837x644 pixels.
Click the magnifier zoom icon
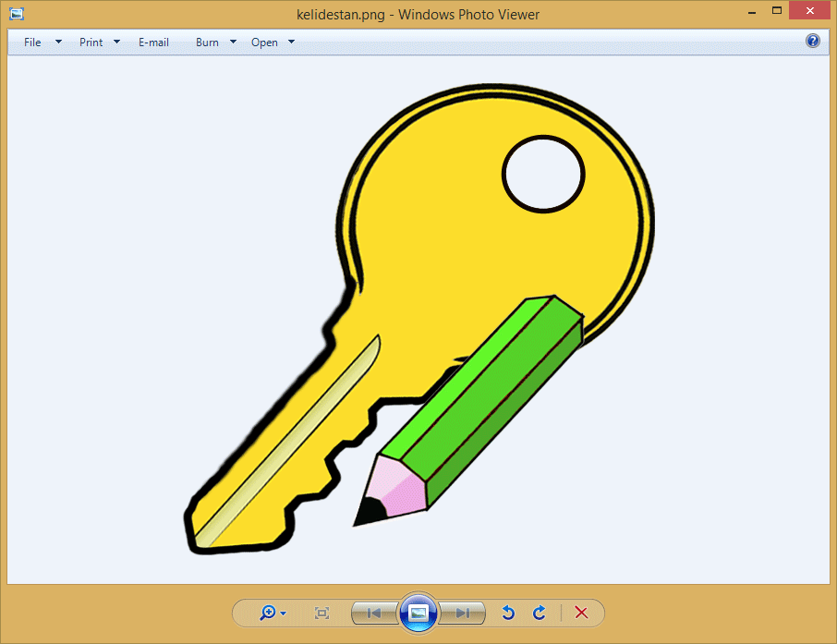tap(267, 613)
